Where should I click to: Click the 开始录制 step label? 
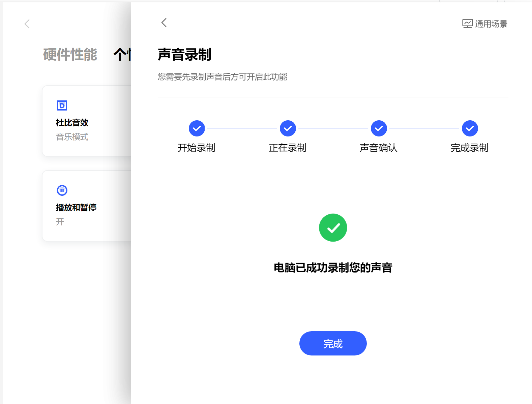point(197,148)
